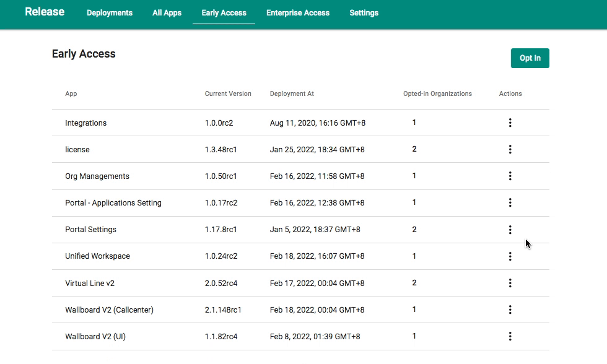This screenshot has width=607, height=364.
Task: Click version 2.0.52rc4
Action: 221,283
